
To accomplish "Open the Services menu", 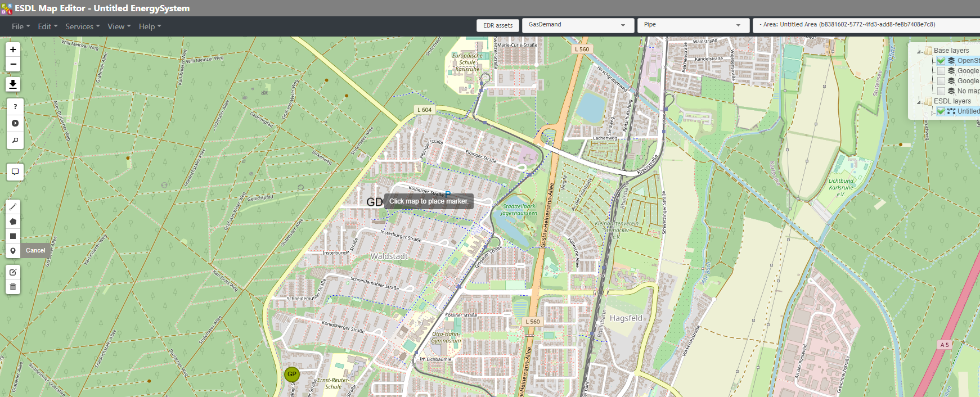I will click(x=82, y=26).
